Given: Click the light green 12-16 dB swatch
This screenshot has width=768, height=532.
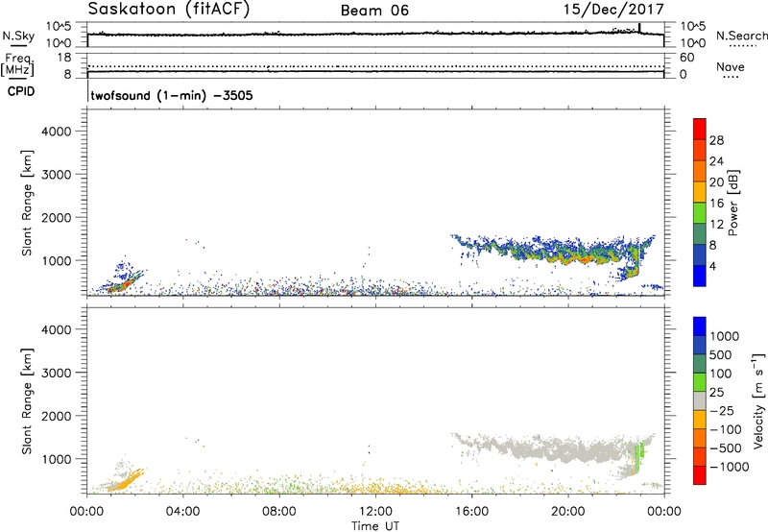Looking at the screenshot, I should click(700, 212).
